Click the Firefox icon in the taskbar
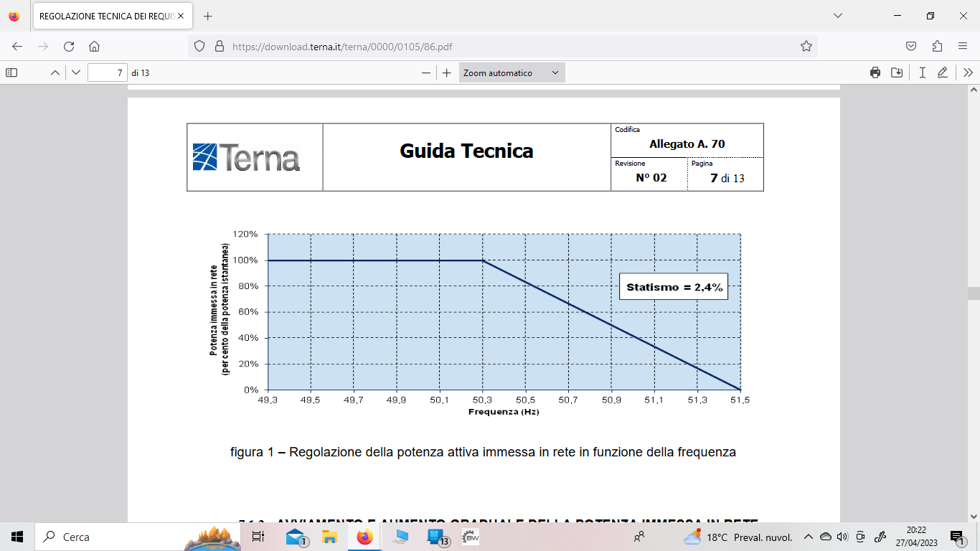The height and width of the screenshot is (551, 980). click(x=364, y=537)
